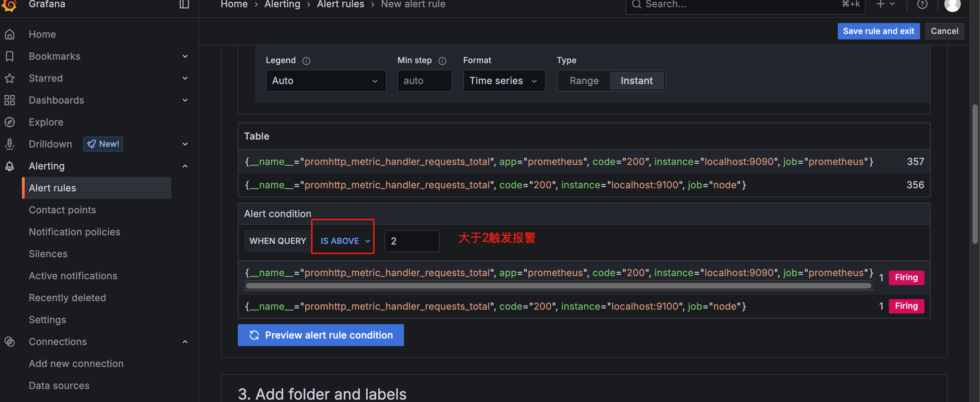The width and height of the screenshot is (980, 402).
Task: Toggle the sidebar dock icon
Action: (x=184, y=4)
